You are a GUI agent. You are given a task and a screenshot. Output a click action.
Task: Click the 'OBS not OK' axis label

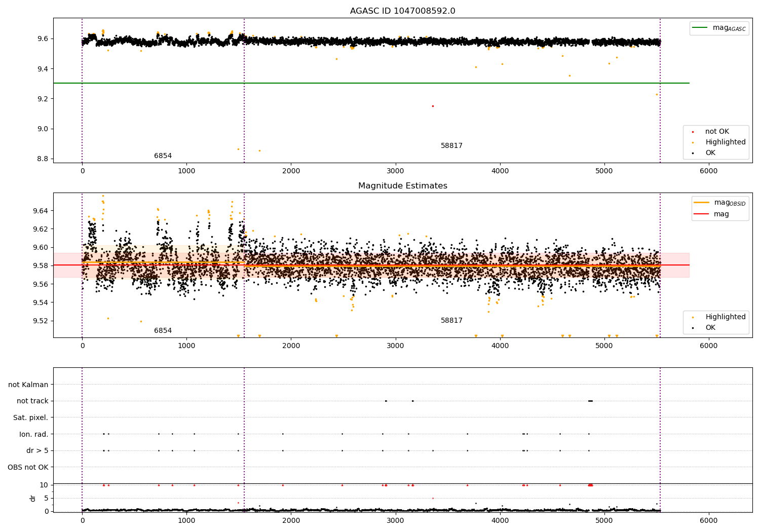point(28,467)
